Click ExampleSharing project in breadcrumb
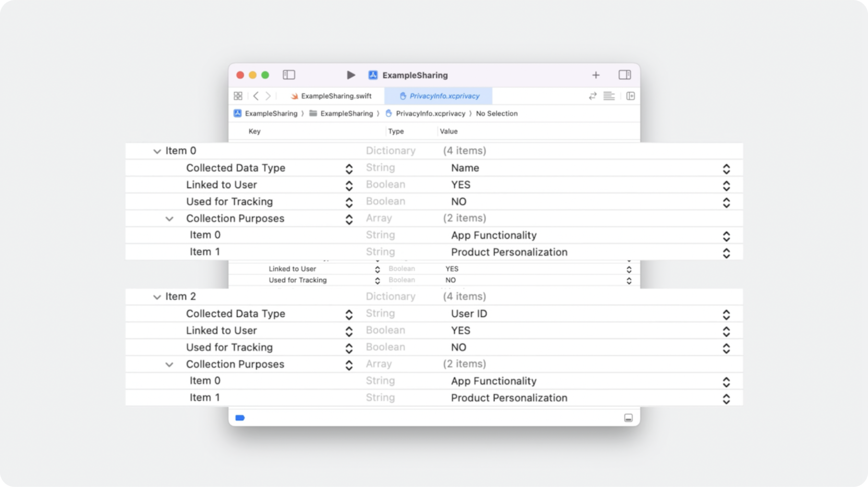The width and height of the screenshot is (868, 487). [266, 113]
